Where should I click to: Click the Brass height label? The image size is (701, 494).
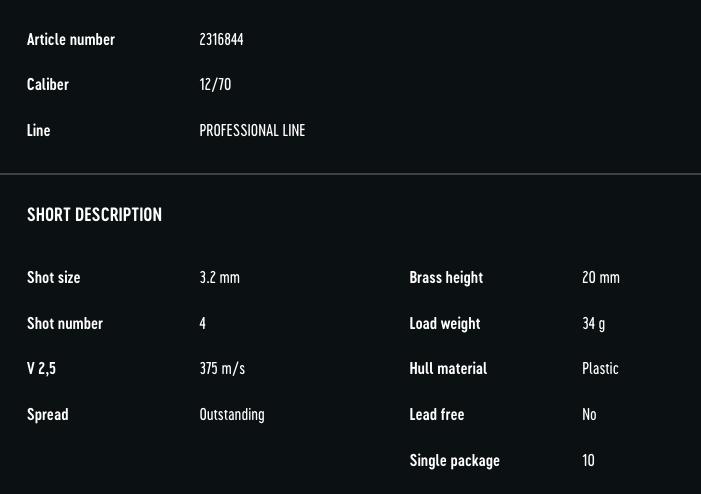446,278
